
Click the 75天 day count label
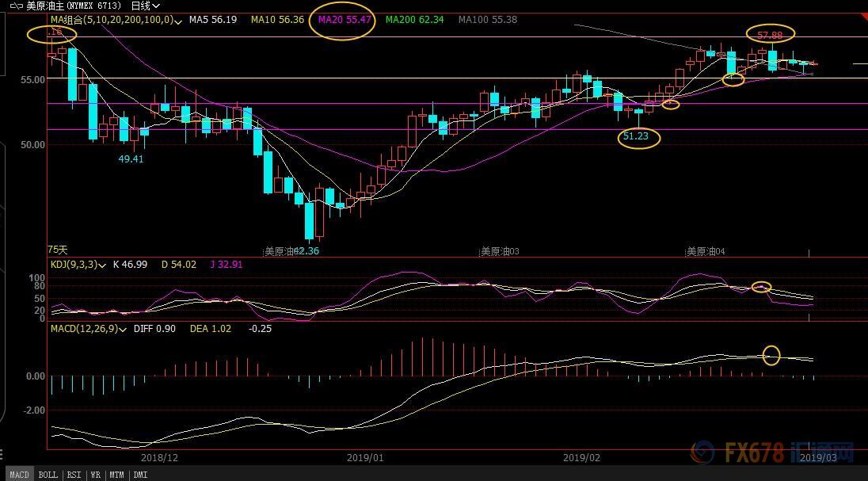click(58, 250)
